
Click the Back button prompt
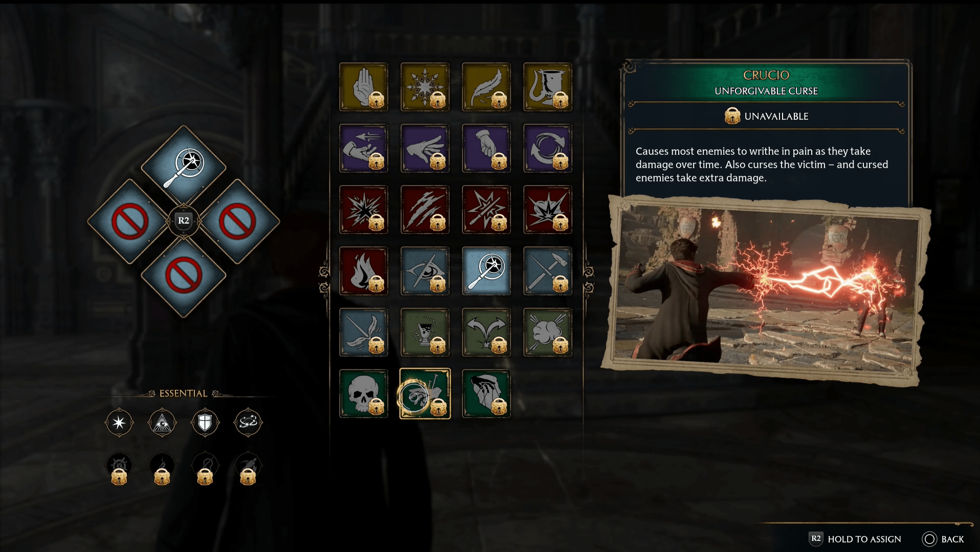pyautogui.click(x=943, y=539)
